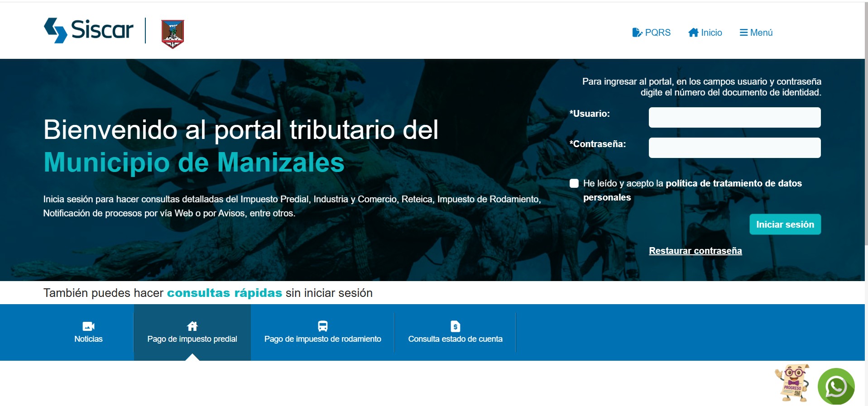This screenshot has width=868, height=406.
Task: Open the WhatsApp chat button
Action: [x=836, y=387]
